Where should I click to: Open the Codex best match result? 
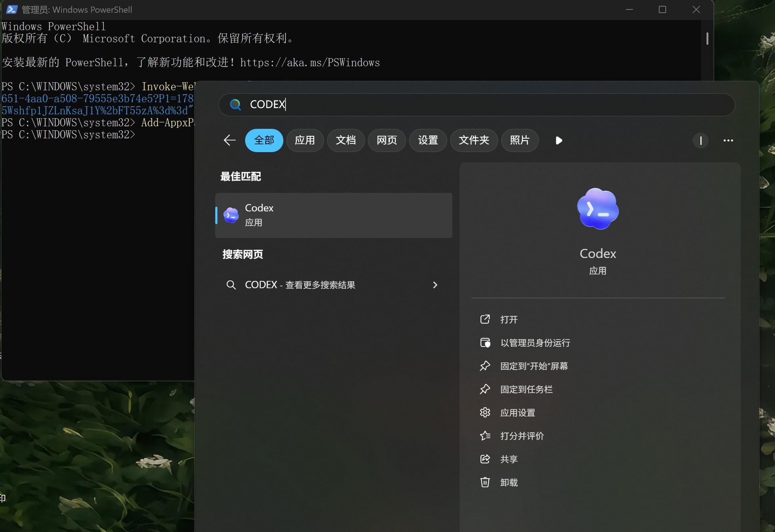(334, 215)
